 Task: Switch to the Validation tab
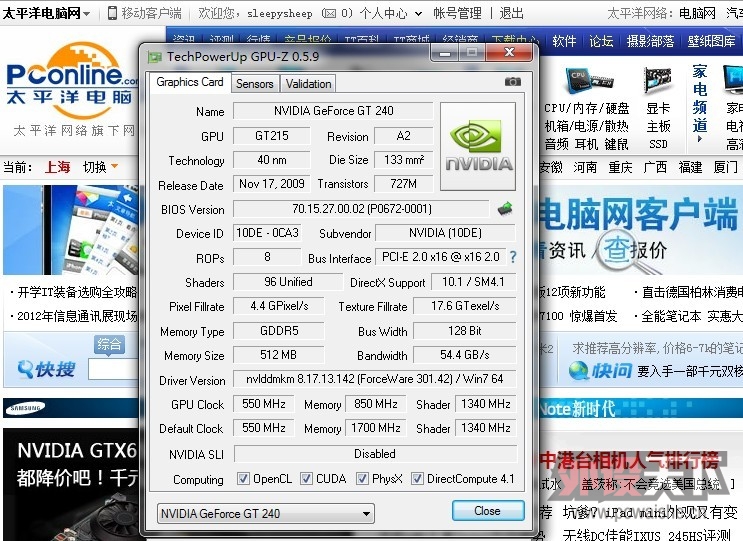[308, 84]
